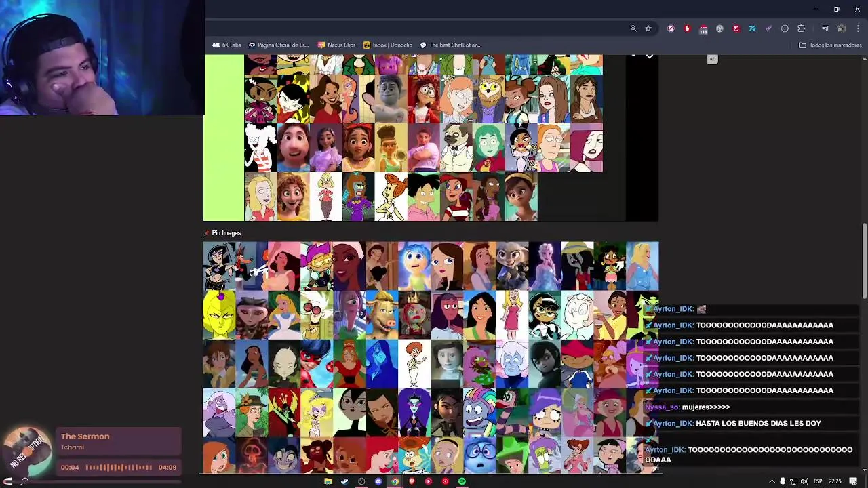868x488 pixels.
Task: Open the Todos los marcadores folder
Action: tap(830, 45)
